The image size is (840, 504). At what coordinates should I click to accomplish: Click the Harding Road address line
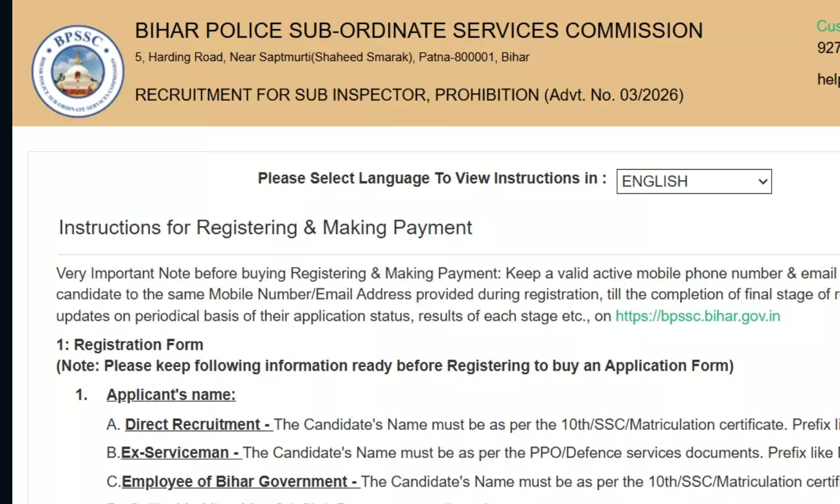coord(332,57)
